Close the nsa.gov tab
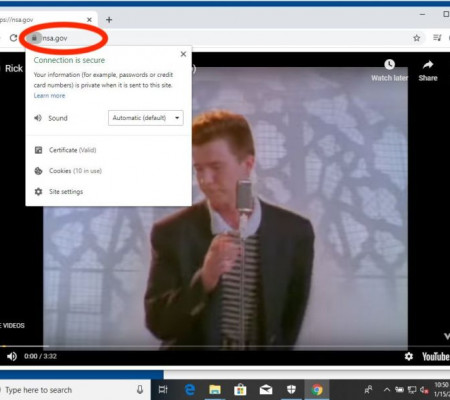 pos(89,20)
